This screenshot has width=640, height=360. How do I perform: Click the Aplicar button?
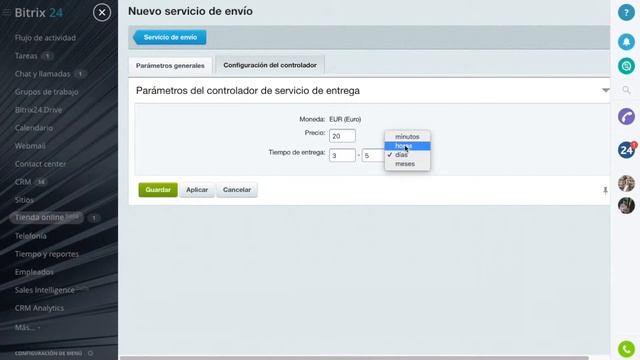(x=197, y=190)
